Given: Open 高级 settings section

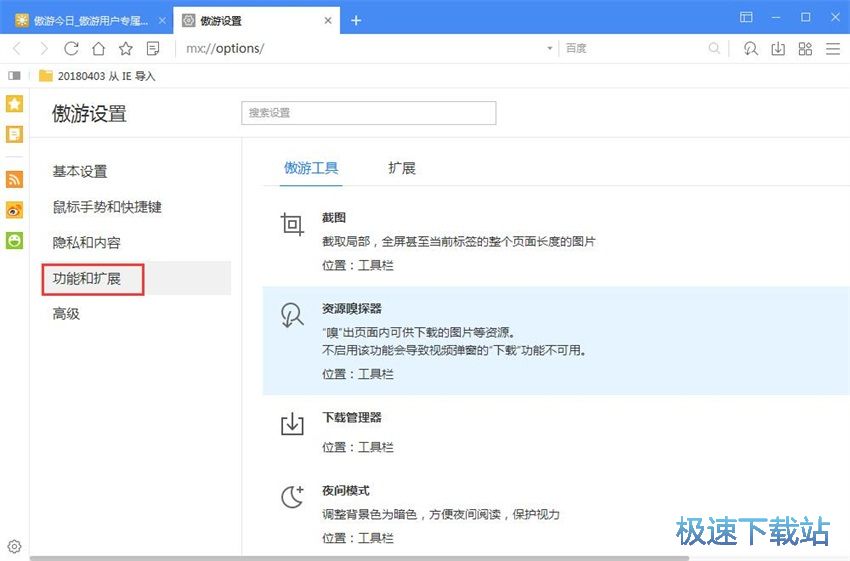Looking at the screenshot, I should click(66, 313).
